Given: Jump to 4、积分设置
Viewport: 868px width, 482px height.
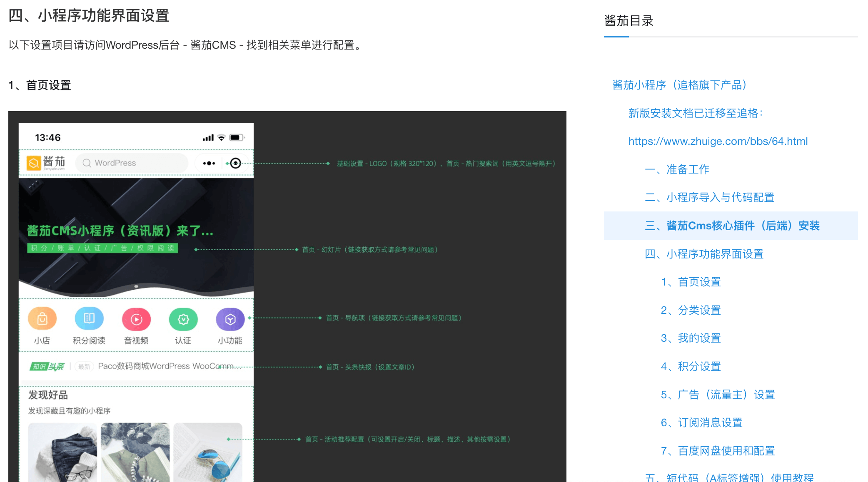Looking at the screenshot, I should pyautogui.click(x=691, y=366).
